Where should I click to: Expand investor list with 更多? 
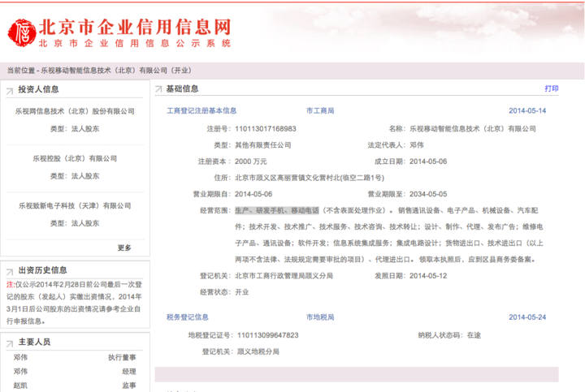pos(123,248)
